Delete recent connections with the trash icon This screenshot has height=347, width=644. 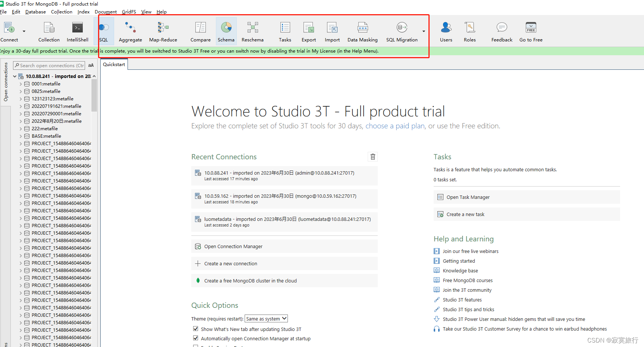(x=373, y=157)
